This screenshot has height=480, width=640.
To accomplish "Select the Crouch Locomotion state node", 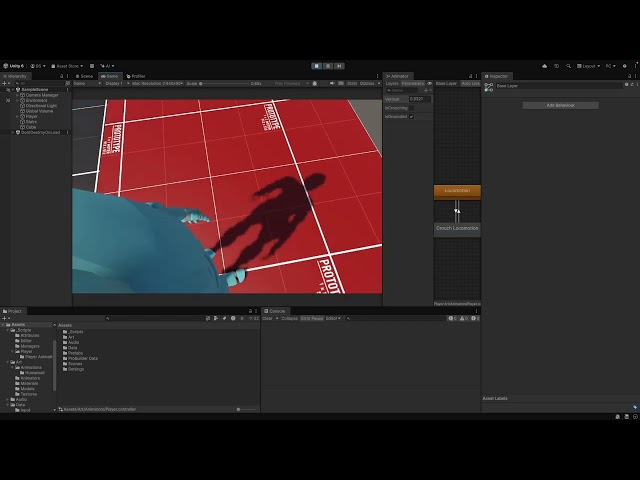I will 457,229.
